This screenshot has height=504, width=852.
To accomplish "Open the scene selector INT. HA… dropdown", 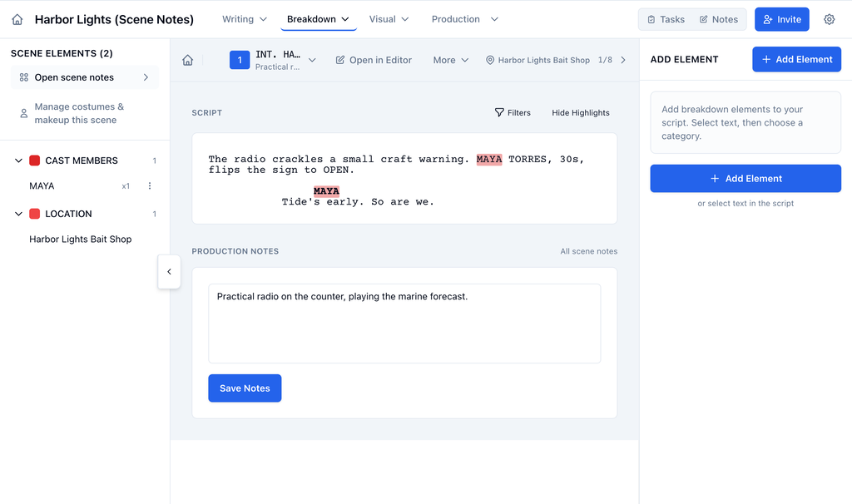I will pyautogui.click(x=286, y=60).
